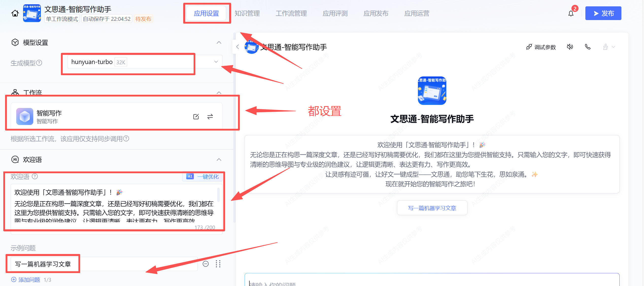Start voice call with phone icon
This screenshot has height=286, width=644.
[588, 47]
